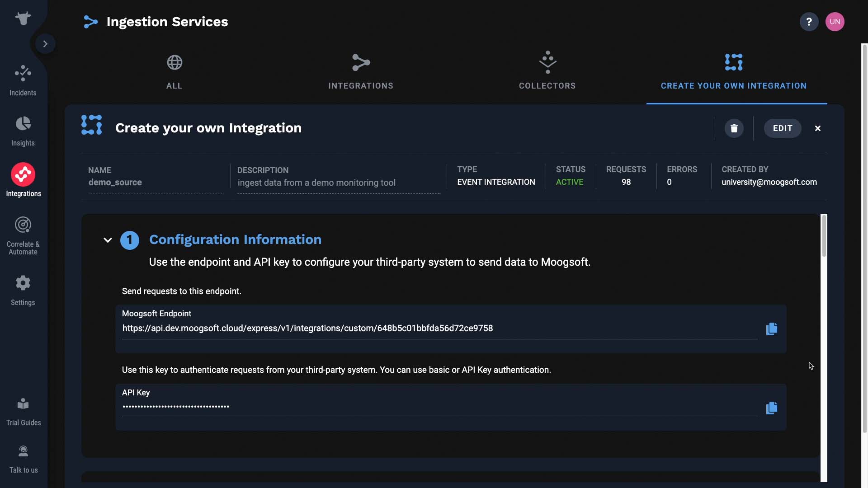The width and height of the screenshot is (868, 488).
Task: Open the Insights section
Action: [23, 131]
